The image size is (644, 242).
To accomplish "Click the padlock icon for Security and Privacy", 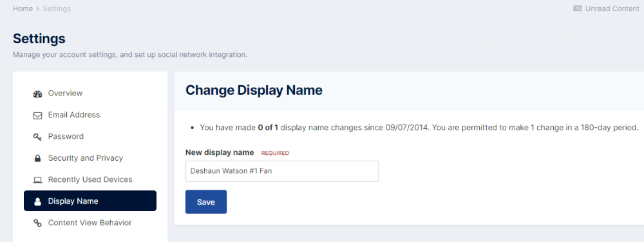I will (37, 158).
